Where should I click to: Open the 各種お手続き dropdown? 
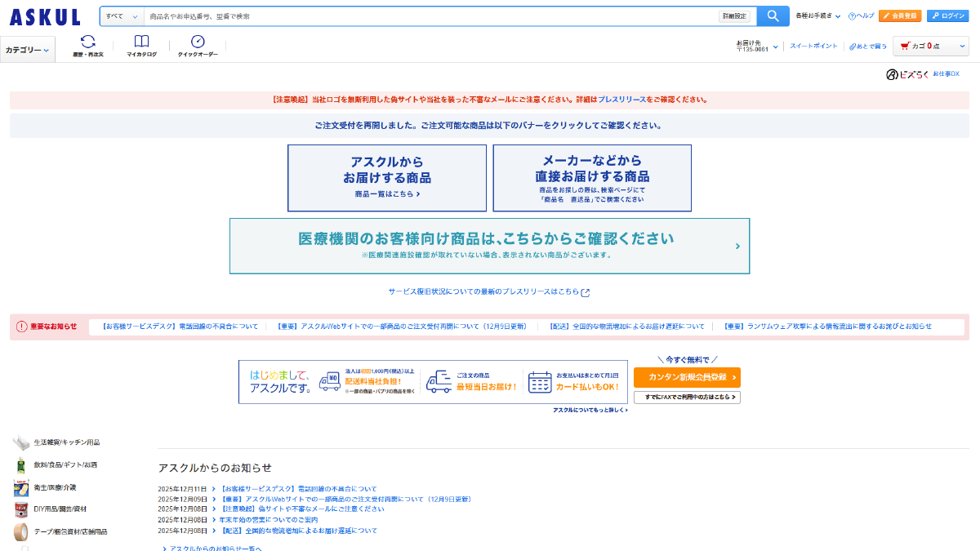(817, 16)
